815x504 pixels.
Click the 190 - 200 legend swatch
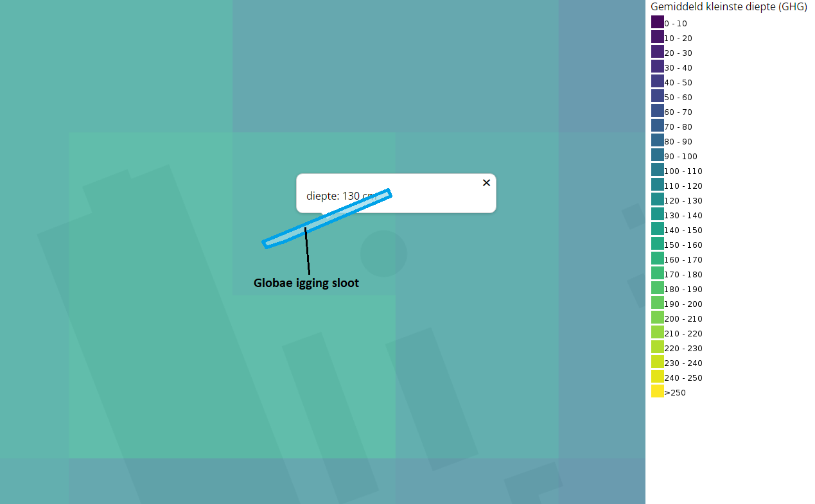tap(658, 302)
